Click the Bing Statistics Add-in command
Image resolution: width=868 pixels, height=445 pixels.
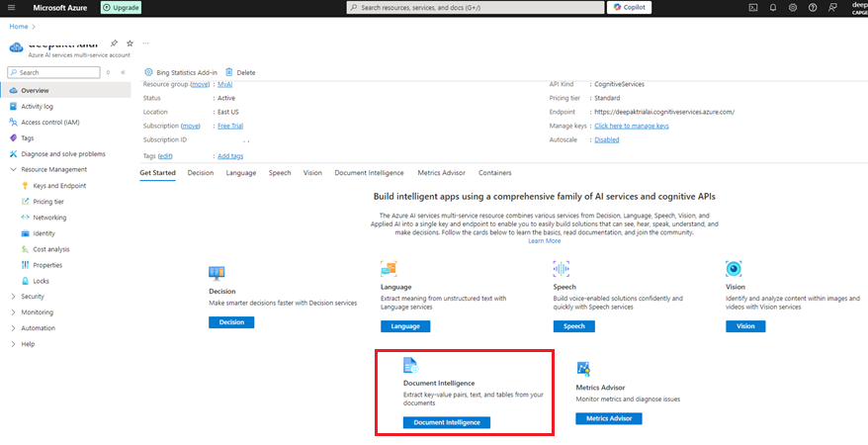[x=181, y=72]
